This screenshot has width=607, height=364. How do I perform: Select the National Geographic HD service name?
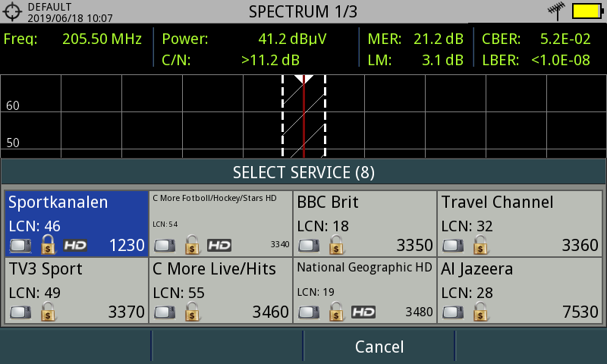pos(364,267)
